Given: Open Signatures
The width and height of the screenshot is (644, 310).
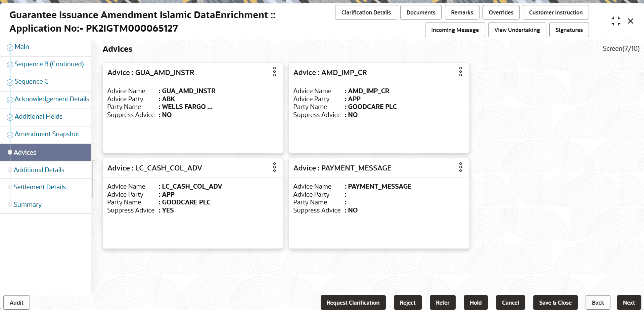Looking at the screenshot, I should (x=569, y=30).
